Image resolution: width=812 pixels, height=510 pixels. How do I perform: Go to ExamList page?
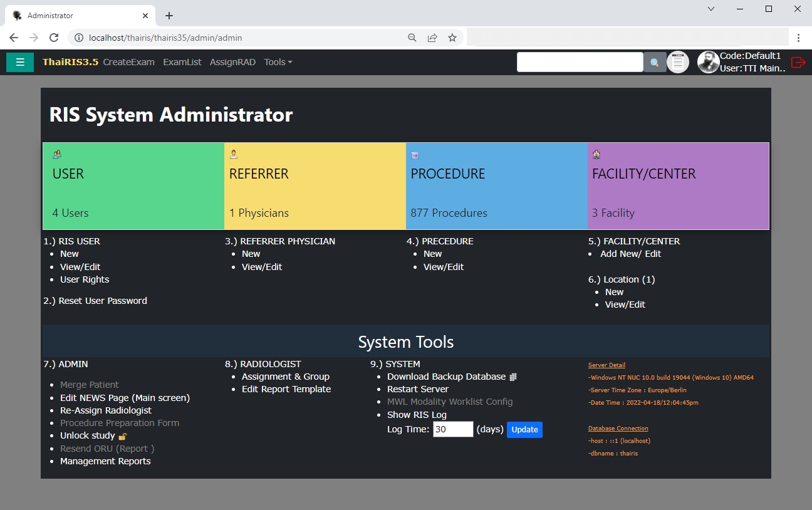pyautogui.click(x=182, y=62)
